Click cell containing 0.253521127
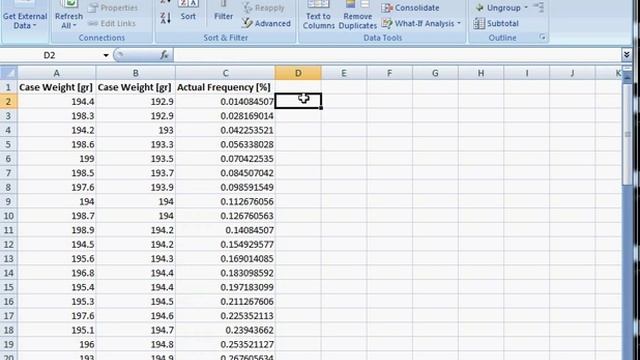The width and height of the screenshot is (640, 360). pyautogui.click(x=225, y=344)
